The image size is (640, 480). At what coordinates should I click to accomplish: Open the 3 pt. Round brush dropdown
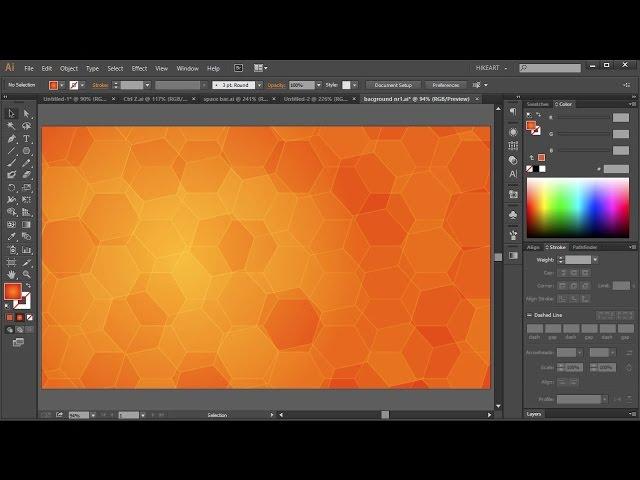pos(259,85)
